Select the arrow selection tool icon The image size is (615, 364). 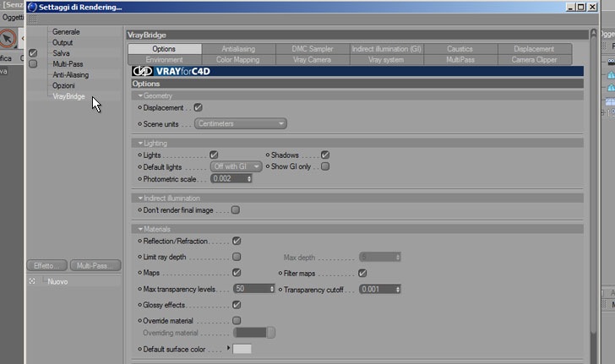[x=8, y=39]
